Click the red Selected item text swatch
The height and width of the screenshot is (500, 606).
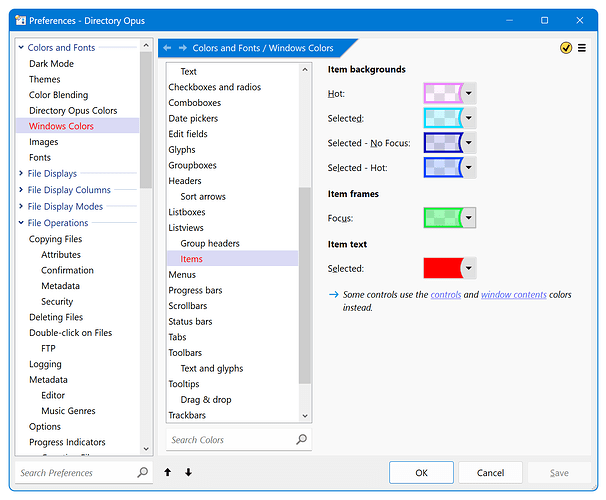[441, 268]
